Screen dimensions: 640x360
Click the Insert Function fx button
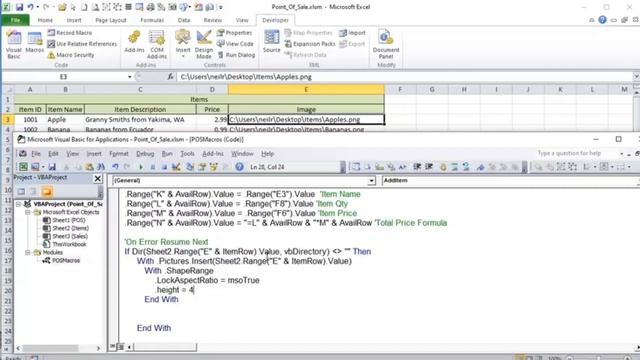pos(170,77)
